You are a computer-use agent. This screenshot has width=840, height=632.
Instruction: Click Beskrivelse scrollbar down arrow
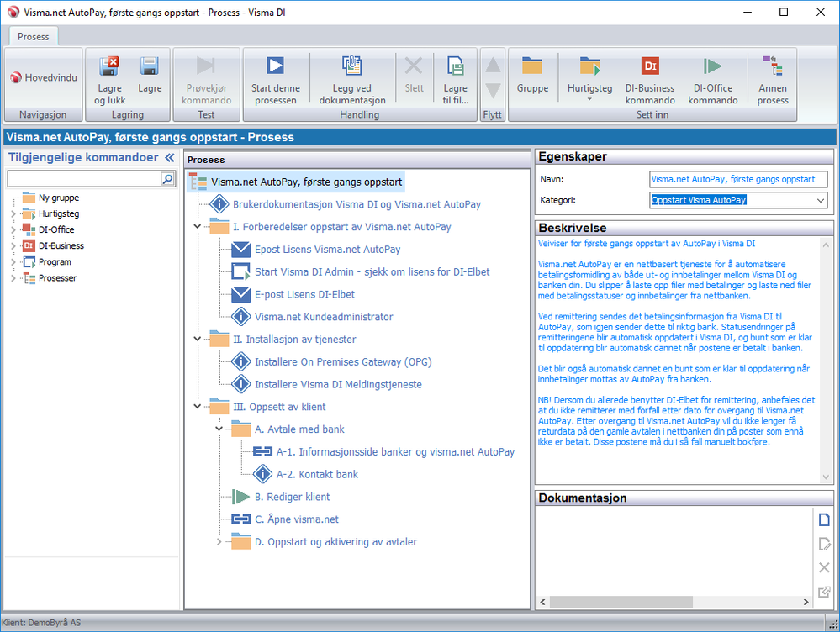point(826,477)
